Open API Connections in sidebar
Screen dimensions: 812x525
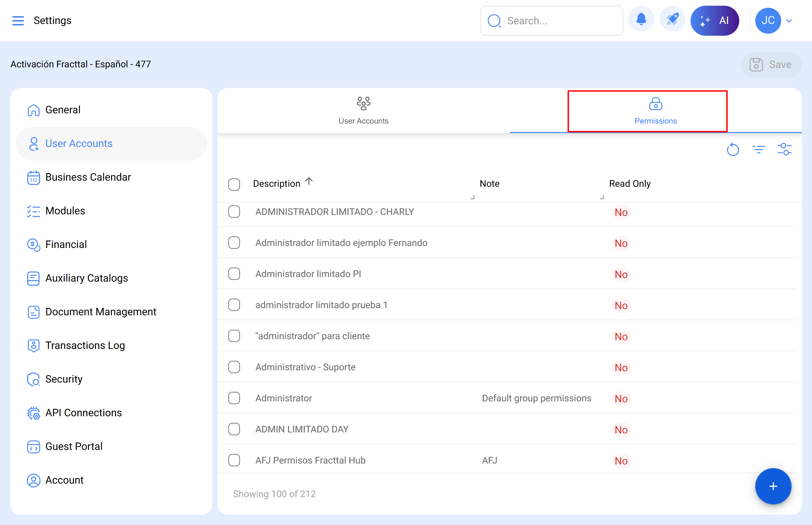click(x=83, y=412)
